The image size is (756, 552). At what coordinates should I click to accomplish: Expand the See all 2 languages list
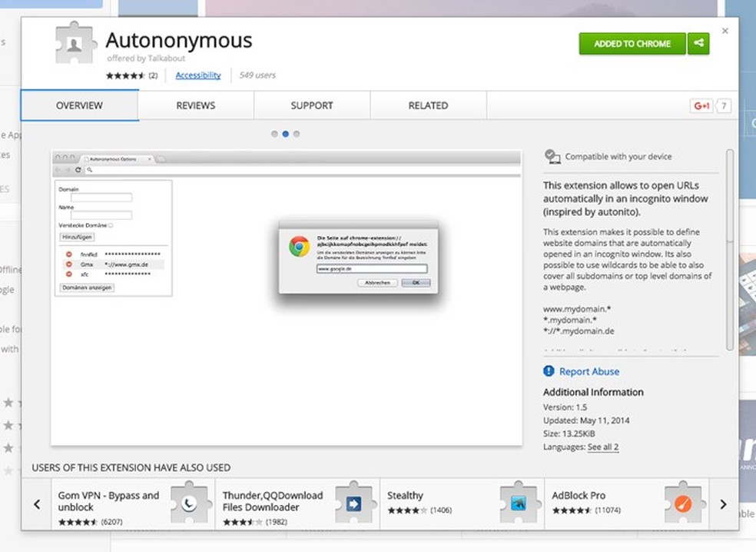coord(603,447)
